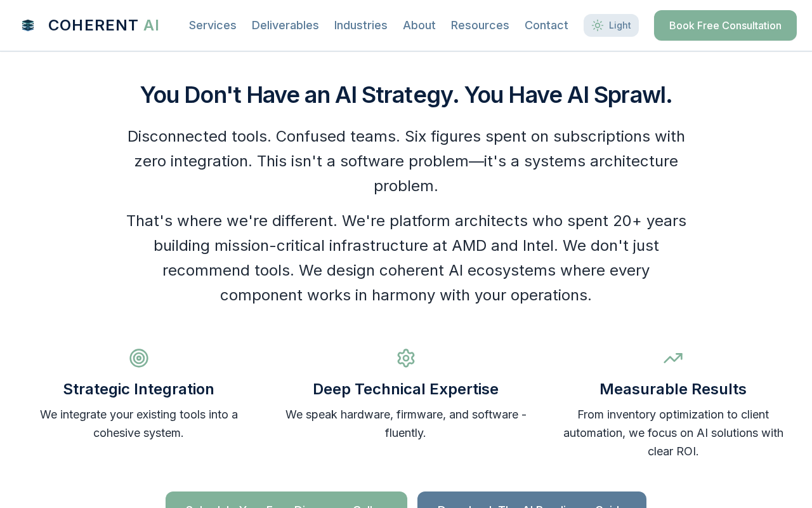Click the Coherent AI stacked-layers logo icon
812x508 pixels.
click(28, 25)
